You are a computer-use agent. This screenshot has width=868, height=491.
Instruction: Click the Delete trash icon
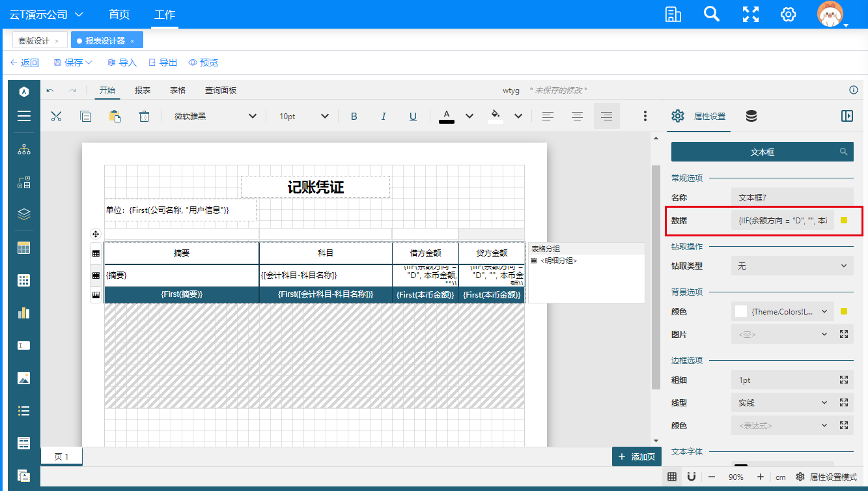click(x=144, y=117)
